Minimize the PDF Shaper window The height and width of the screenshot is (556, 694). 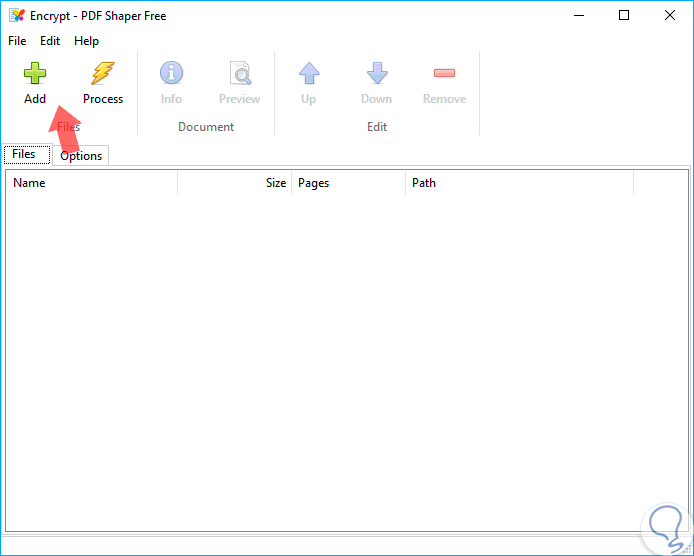579,15
